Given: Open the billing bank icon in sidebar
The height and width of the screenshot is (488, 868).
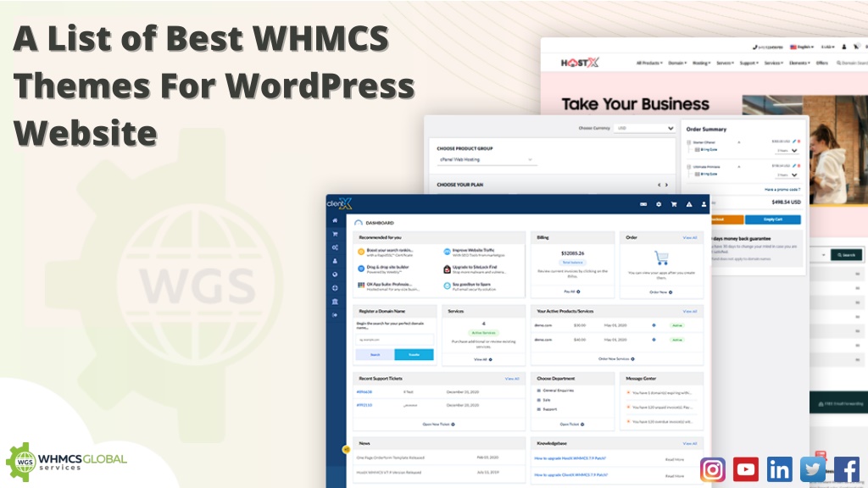Looking at the screenshot, I should (x=335, y=302).
